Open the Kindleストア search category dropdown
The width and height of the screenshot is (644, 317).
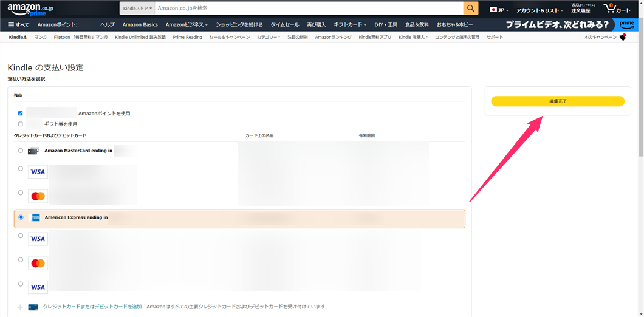click(137, 9)
